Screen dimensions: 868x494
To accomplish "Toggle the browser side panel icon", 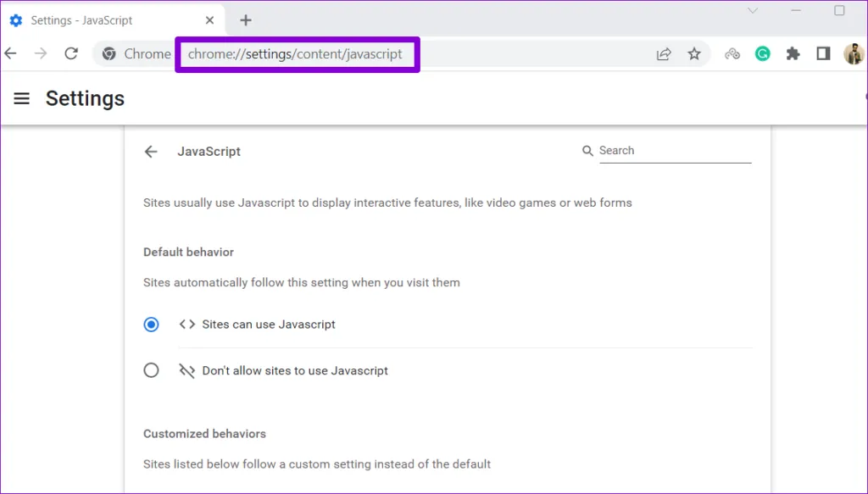I will [x=822, y=53].
